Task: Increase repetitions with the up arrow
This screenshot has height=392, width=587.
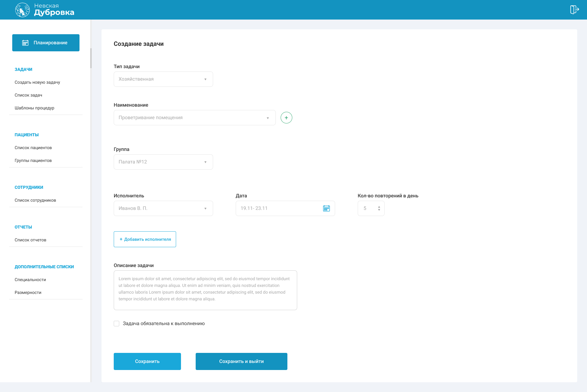Action: (x=379, y=207)
